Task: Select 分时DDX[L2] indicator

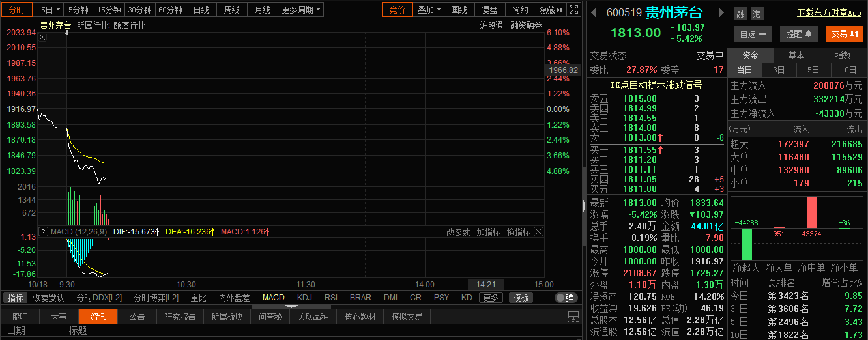Action: [99, 298]
